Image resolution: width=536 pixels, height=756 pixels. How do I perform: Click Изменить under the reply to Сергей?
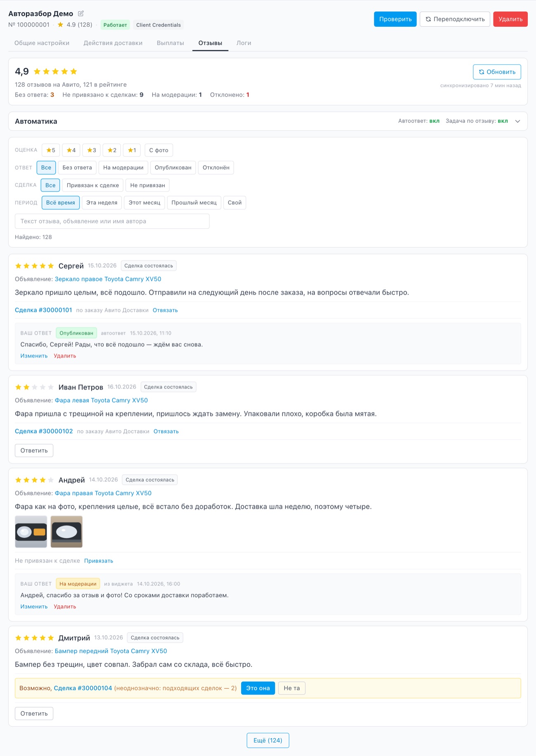coord(34,356)
